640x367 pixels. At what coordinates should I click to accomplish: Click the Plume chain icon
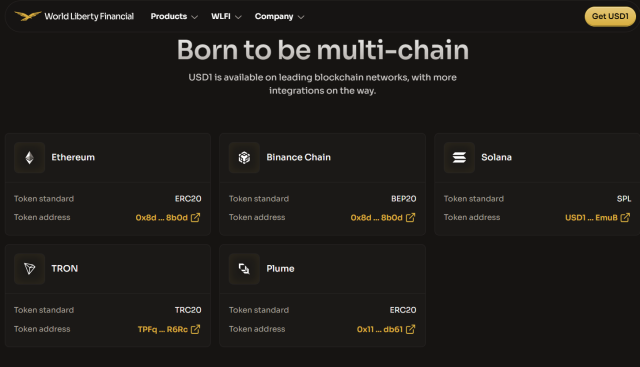pyautogui.click(x=244, y=269)
